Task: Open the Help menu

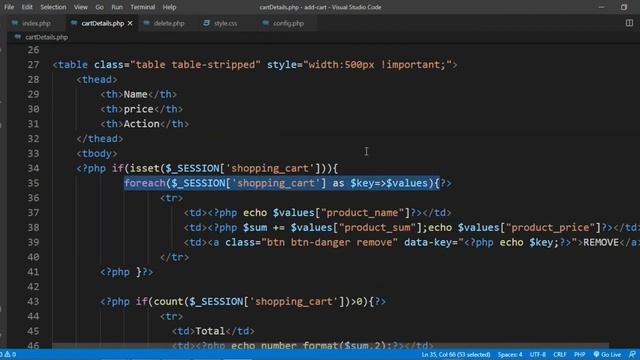Action: [x=169, y=7]
